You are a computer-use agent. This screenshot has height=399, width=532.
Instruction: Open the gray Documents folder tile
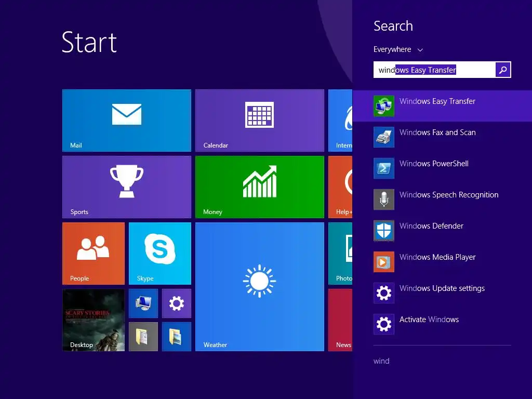tap(143, 337)
